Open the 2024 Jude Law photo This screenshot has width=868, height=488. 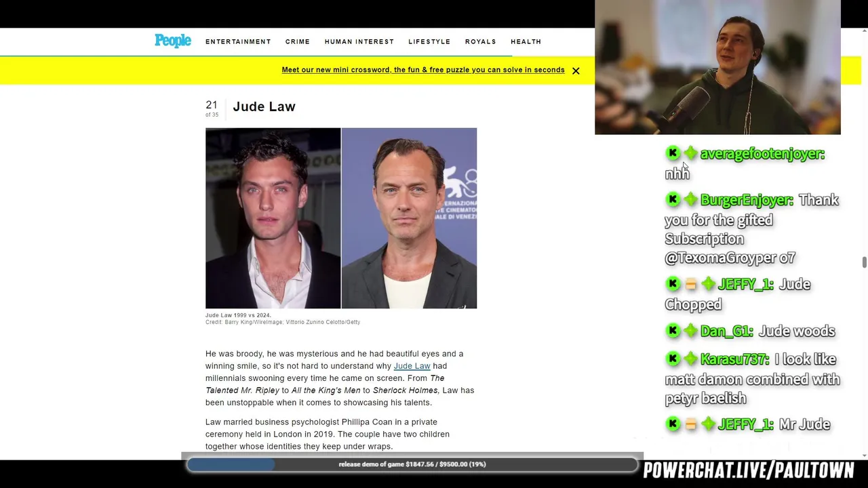tap(410, 218)
